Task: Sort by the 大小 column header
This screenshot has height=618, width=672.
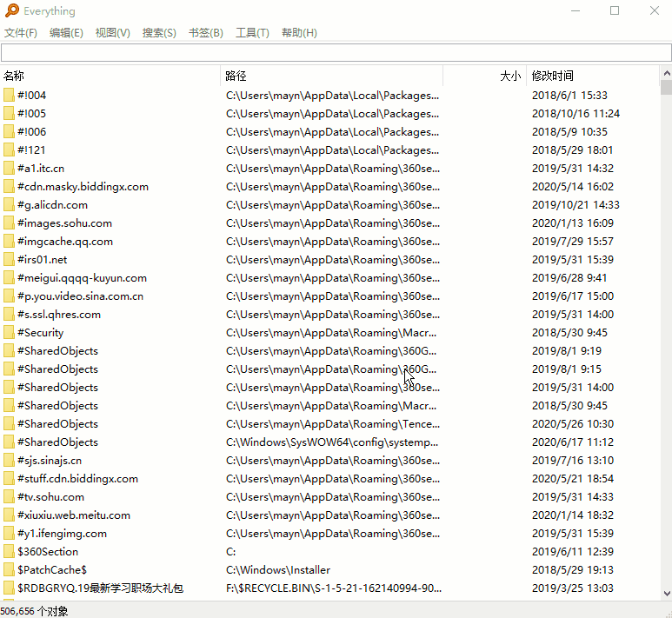Action: (x=484, y=76)
